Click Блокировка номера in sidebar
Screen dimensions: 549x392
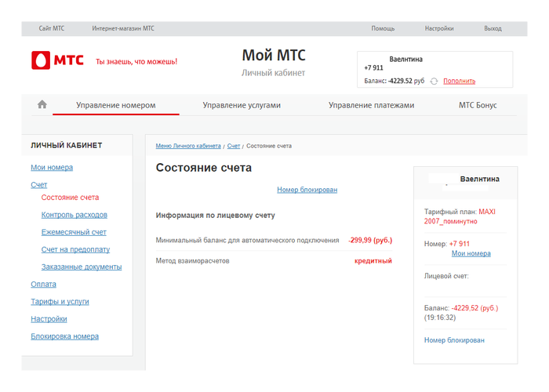pyautogui.click(x=64, y=336)
